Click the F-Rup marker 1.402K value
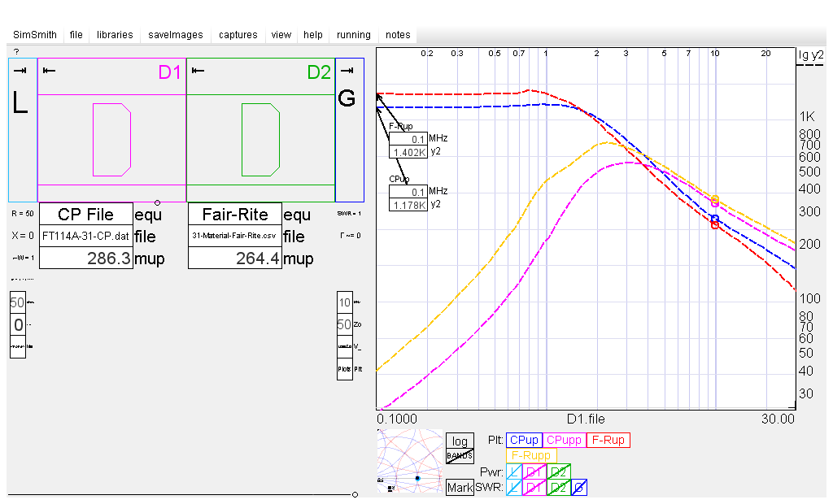Screen dimensions: 833x504 click(x=408, y=152)
